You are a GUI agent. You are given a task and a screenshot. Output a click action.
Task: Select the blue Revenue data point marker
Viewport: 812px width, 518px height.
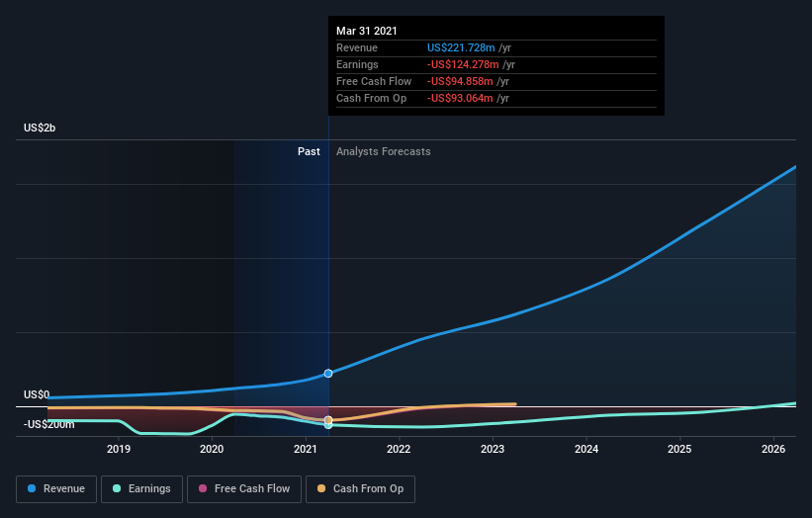coord(328,373)
